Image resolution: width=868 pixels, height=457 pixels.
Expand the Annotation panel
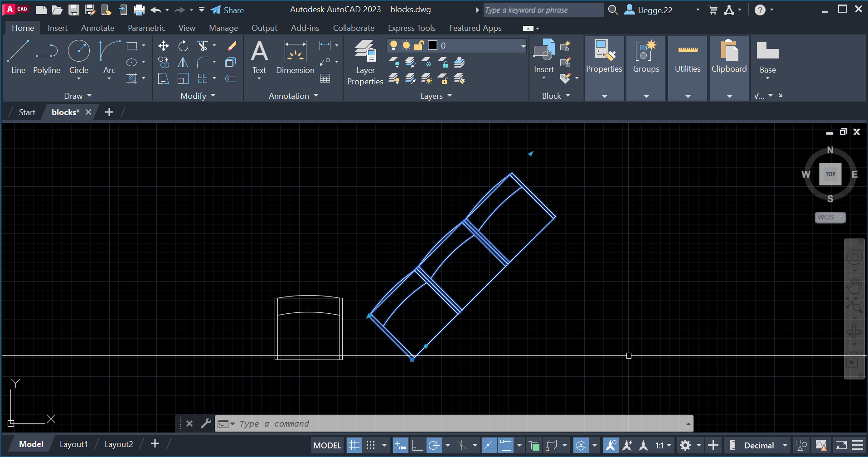pyautogui.click(x=294, y=96)
